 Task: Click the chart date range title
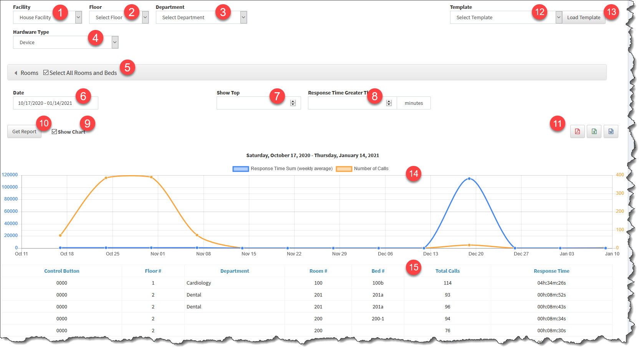[x=313, y=155]
